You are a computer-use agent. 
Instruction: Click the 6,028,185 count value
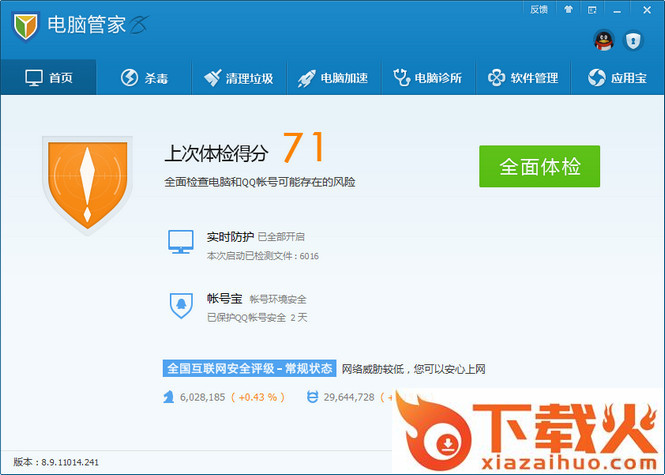202,397
